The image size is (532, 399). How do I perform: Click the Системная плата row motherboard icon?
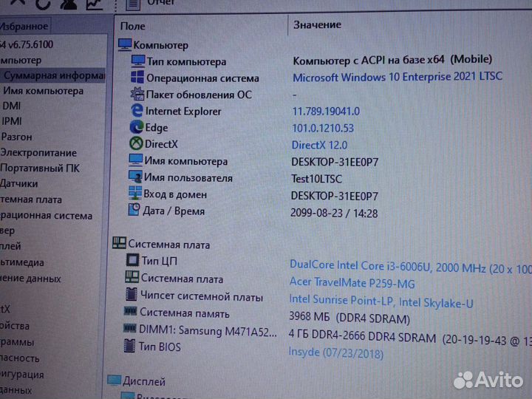[132, 277]
